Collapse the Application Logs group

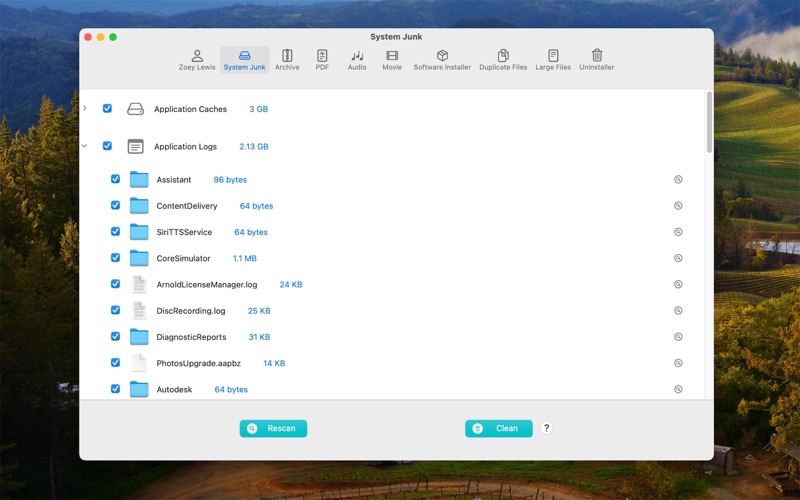pyautogui.click(x=85, y=146)
